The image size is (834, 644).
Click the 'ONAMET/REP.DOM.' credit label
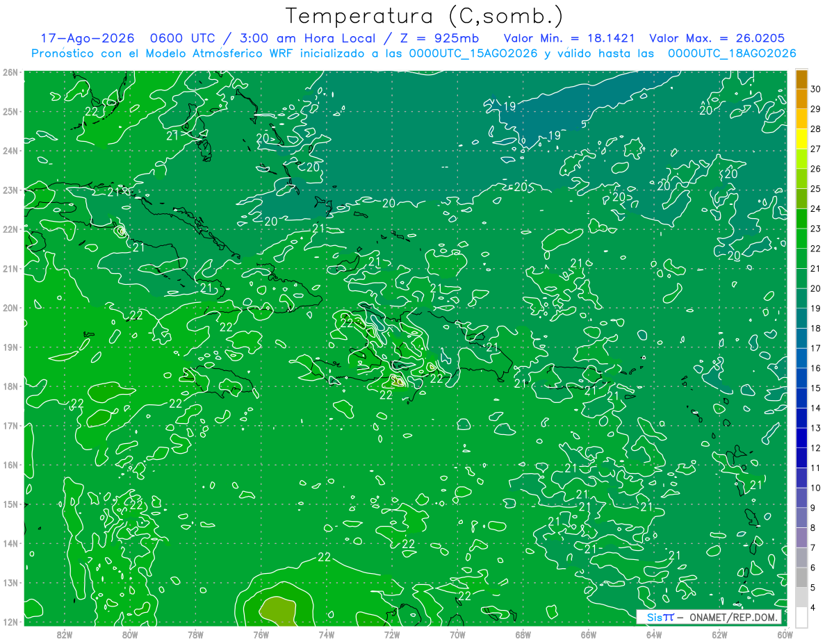click(733, 617)
